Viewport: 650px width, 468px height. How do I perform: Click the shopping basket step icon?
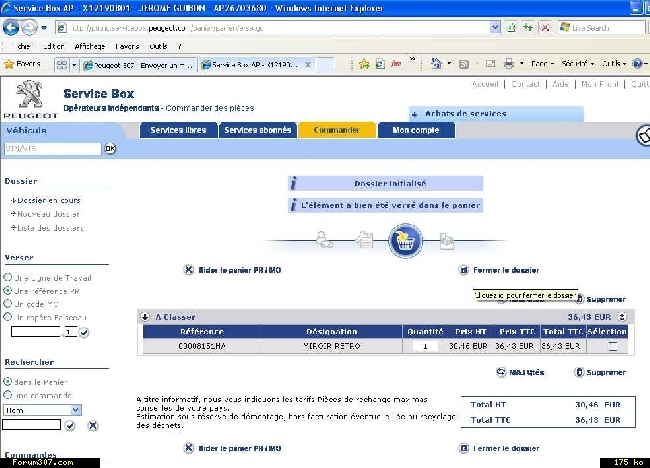coord(405,240)
